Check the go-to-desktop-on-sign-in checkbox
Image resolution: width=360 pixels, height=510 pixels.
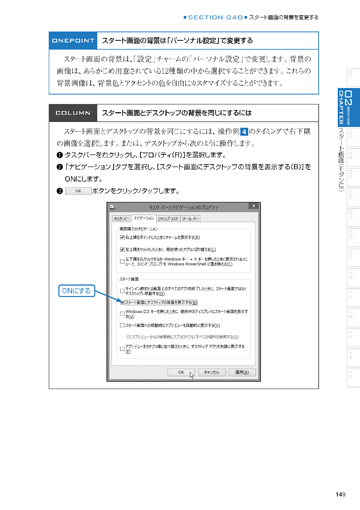click(122, 291)
